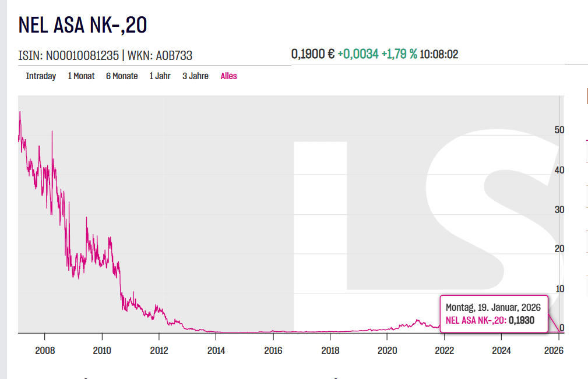This screenshot has width=588, height=379.
Task: Click the current price 0,1900 €
Action: (x=312, y=54)
